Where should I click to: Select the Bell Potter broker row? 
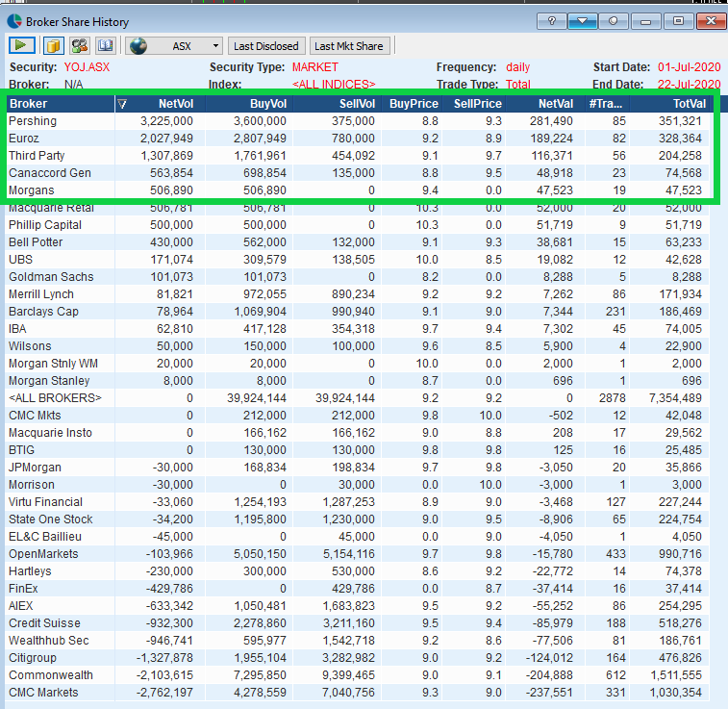358,242
